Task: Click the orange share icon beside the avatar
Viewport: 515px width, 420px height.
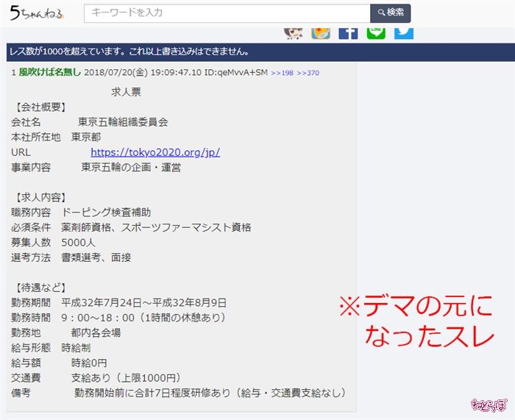Action: tap(321, 32)
